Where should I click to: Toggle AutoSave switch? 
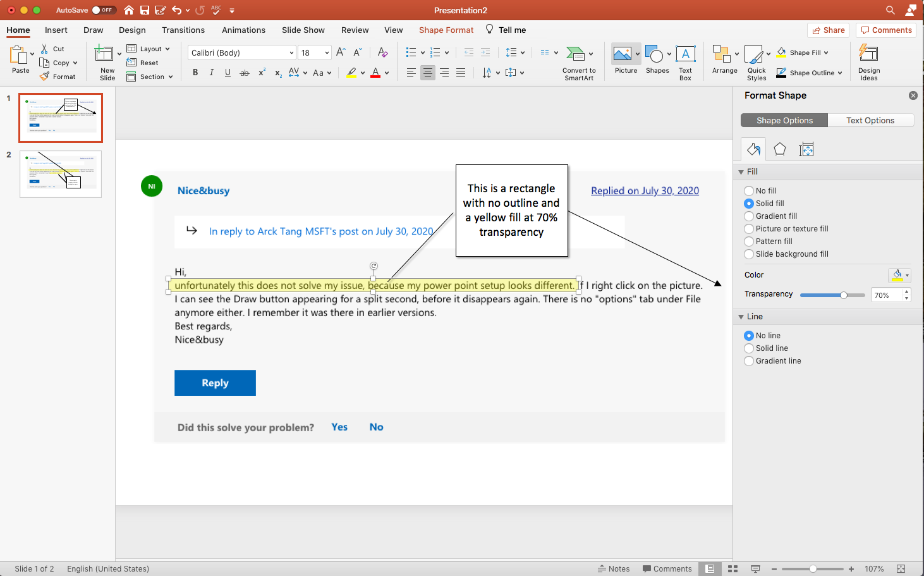pyautogui.click(x=103, y=10)
